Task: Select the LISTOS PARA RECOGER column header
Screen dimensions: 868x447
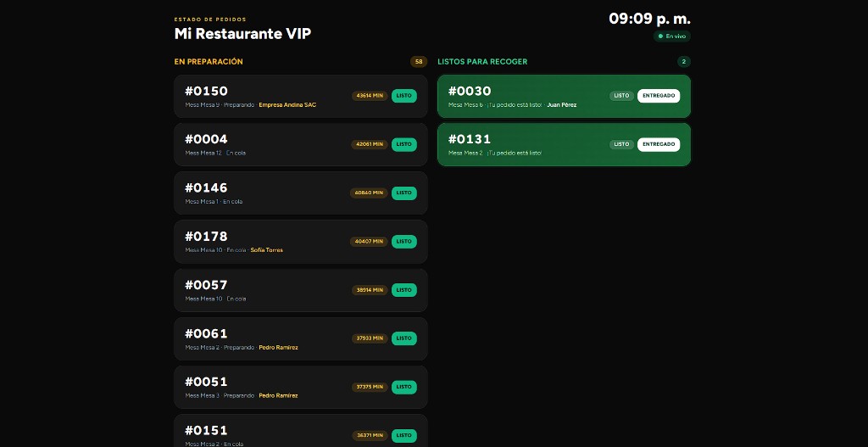Action: point(482,61)
